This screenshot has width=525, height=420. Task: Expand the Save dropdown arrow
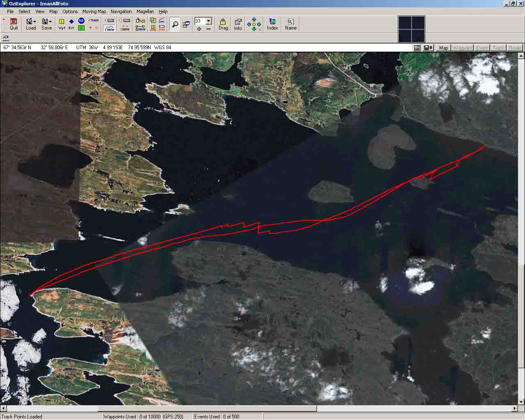click(x=50, y=21)
